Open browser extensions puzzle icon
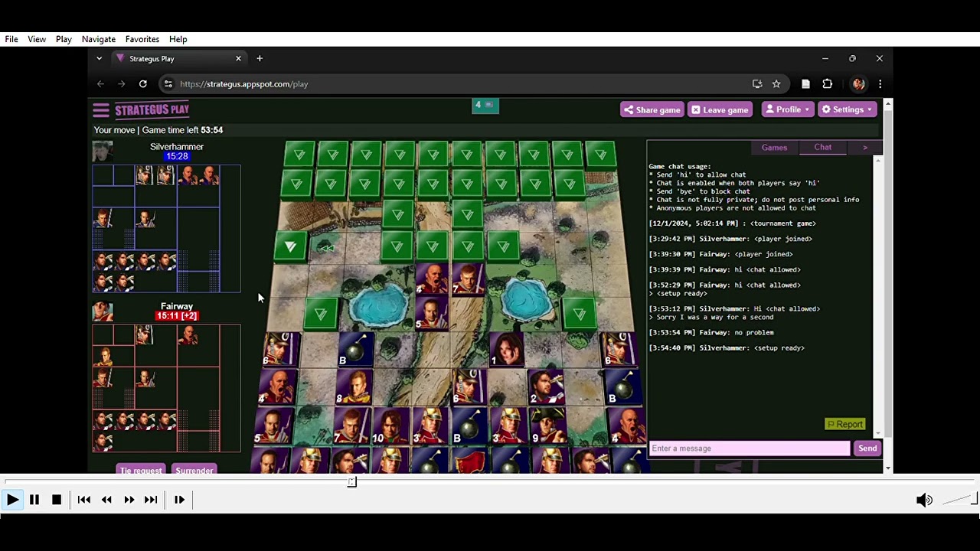Screen dimensions: 980x551 (827, 84)
